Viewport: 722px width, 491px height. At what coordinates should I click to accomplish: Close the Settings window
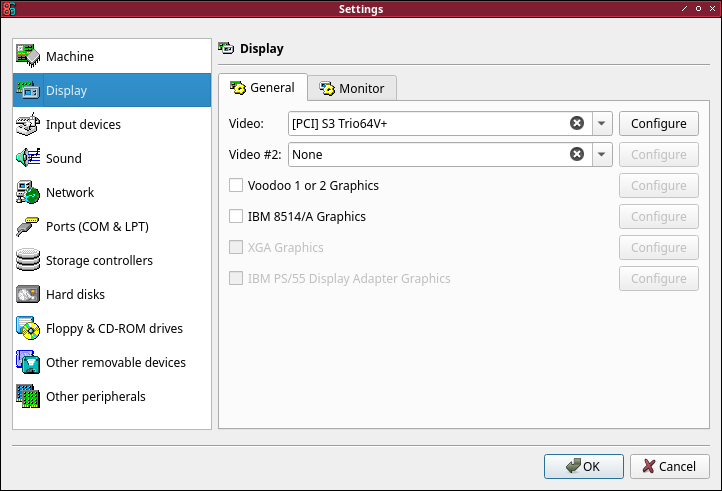pos(712,8)
